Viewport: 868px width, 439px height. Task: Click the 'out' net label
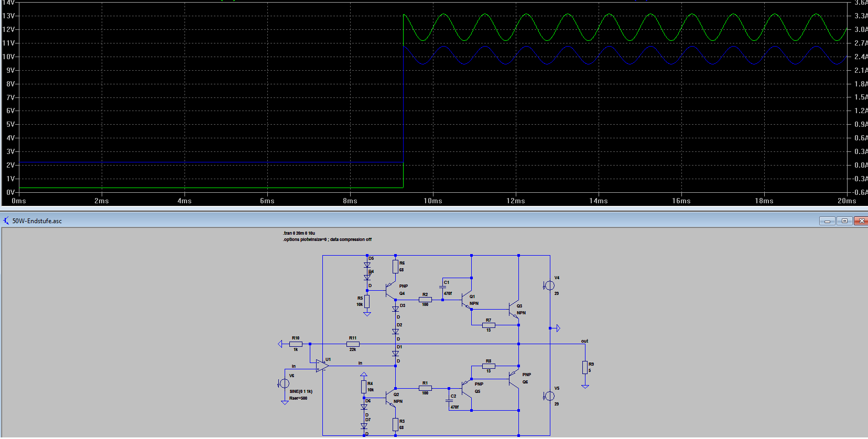584,341
